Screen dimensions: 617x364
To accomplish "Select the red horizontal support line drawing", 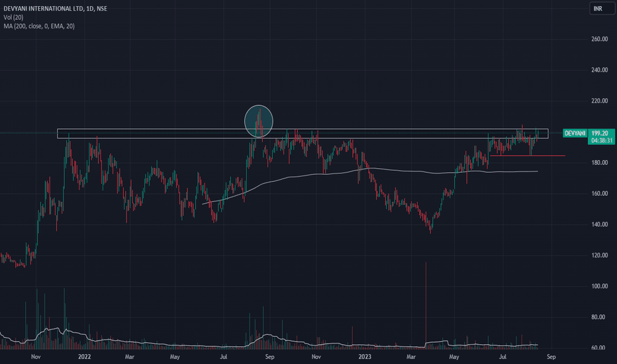I will coord(527,156).
